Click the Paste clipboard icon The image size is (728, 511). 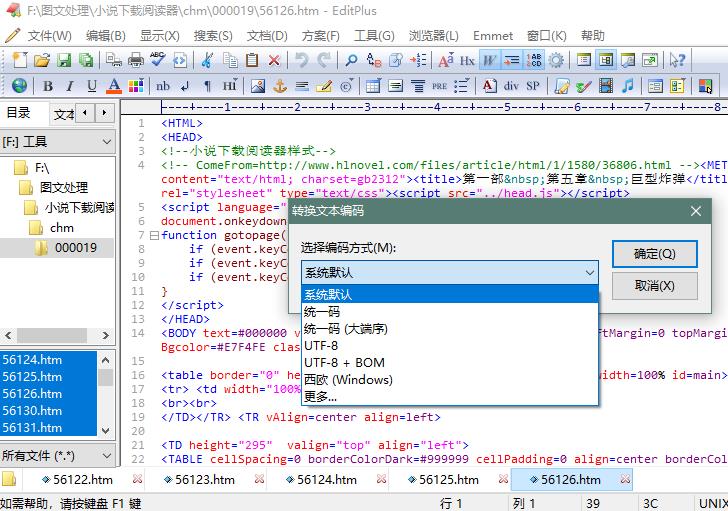point(252,60)
